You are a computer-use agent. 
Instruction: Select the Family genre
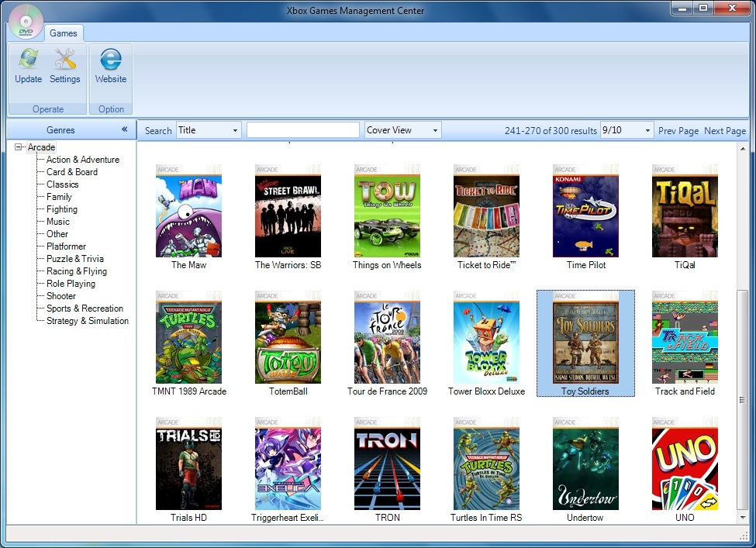tap(59, 197)
